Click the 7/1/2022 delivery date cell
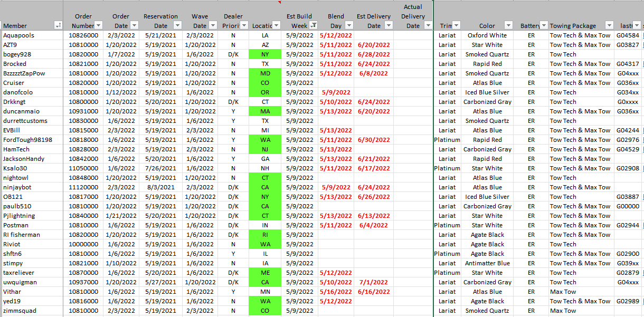The image size is (644, 317). coord(373,282)
